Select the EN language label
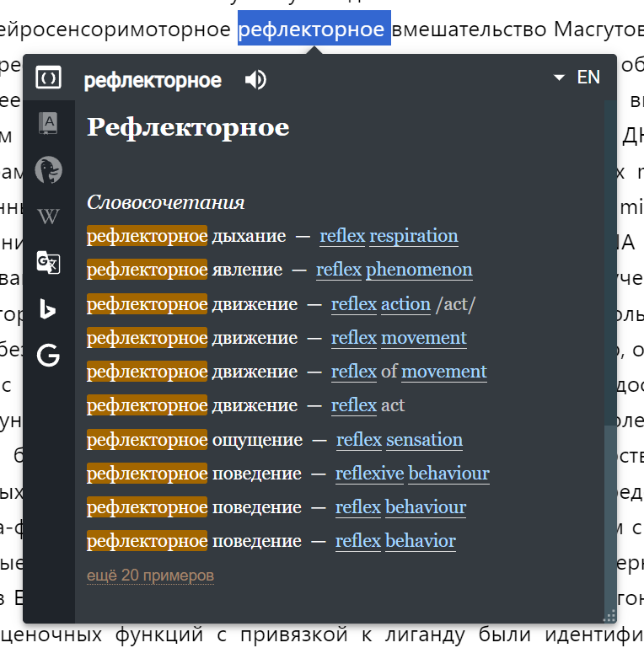 click(x=588, y=78)
